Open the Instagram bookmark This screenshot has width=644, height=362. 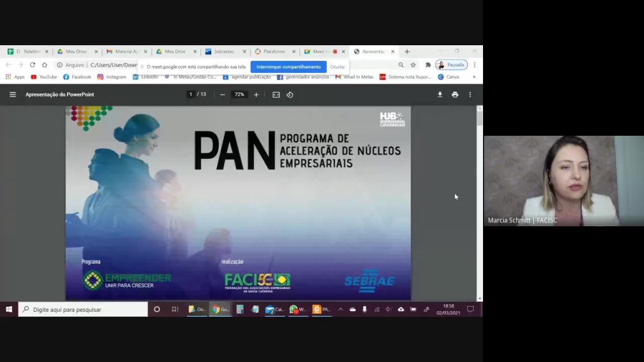point(112,77)
